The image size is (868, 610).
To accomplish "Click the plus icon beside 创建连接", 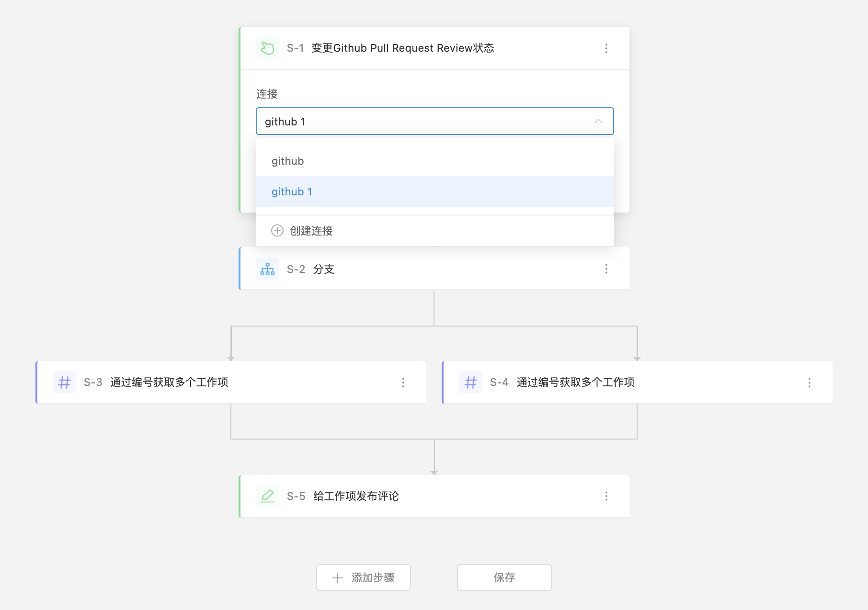I will click(x=277, y=231).
